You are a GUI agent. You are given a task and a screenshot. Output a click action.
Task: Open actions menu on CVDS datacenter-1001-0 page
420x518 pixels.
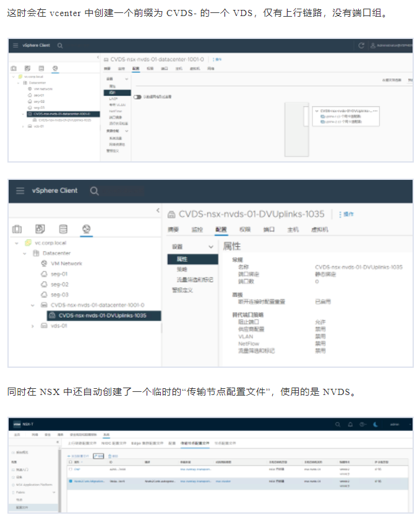pos(217,59)
